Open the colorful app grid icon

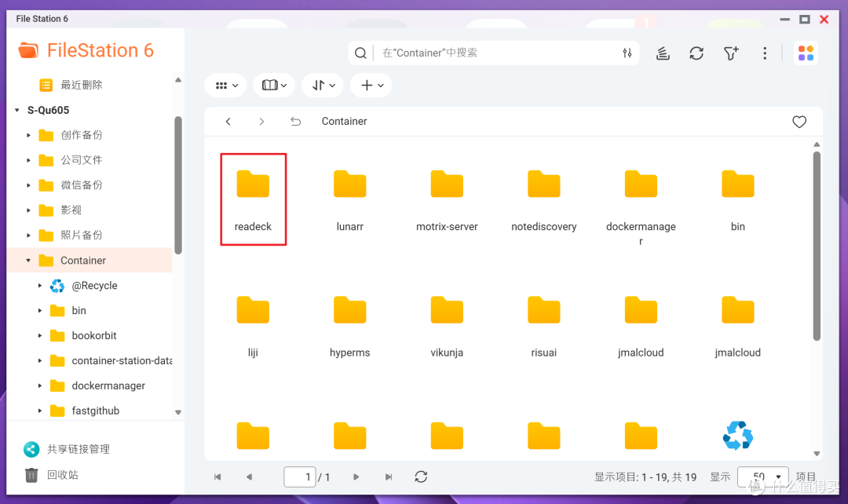806,53
